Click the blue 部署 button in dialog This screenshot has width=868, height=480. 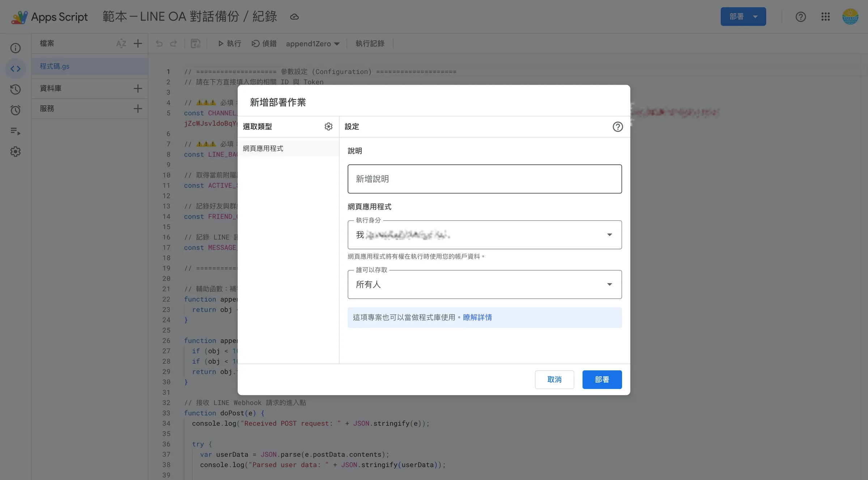point(602,379)
